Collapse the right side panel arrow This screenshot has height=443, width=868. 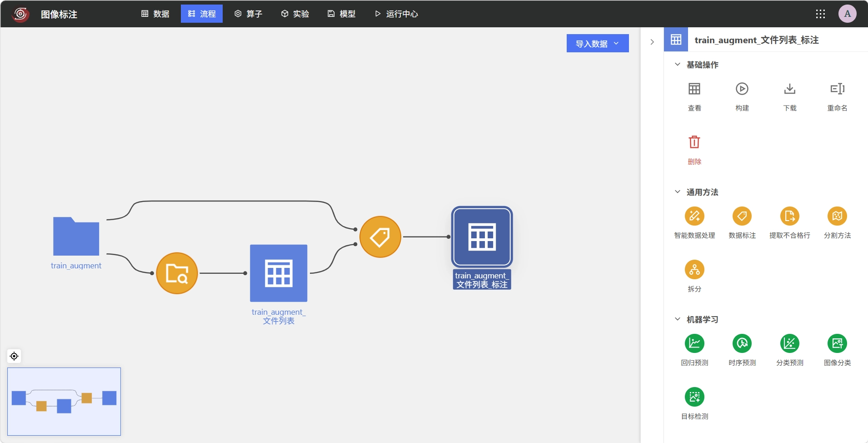(652, 42)
